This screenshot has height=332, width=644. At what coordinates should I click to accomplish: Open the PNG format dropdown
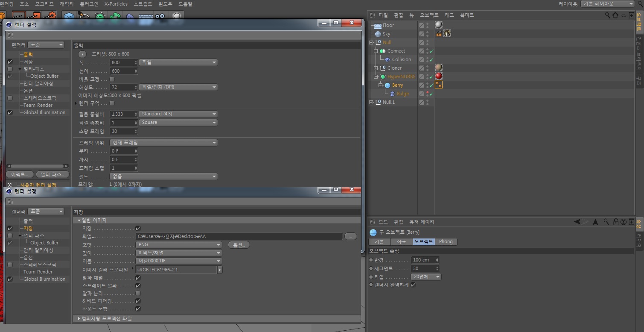coord(179,245)
